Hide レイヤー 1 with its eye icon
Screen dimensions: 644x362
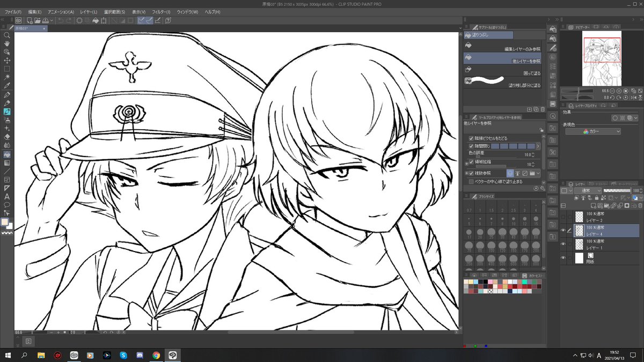pyautogui.click(x=563, y=244)
